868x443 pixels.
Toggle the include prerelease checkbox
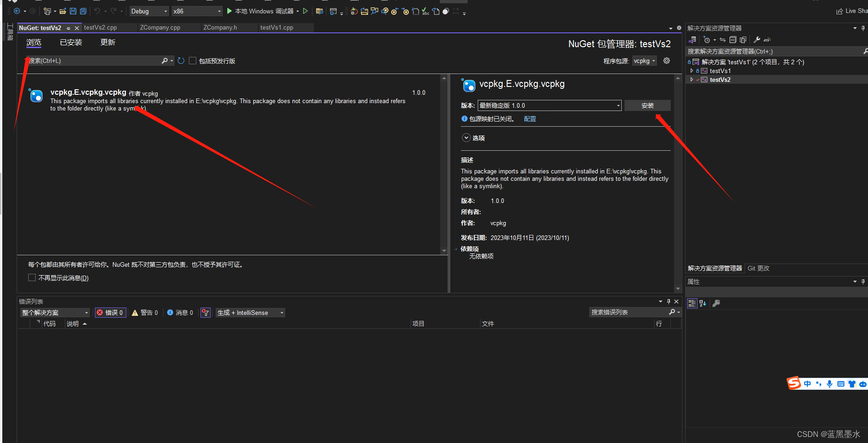[x=193, y=61]
